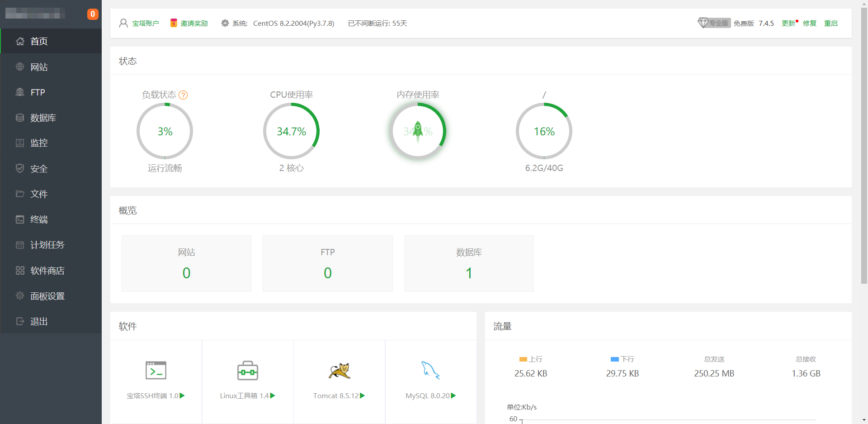Click the 重启 link in the header
Image resolution: width=868 pixels, height=424 pixels.
(831, 24)
